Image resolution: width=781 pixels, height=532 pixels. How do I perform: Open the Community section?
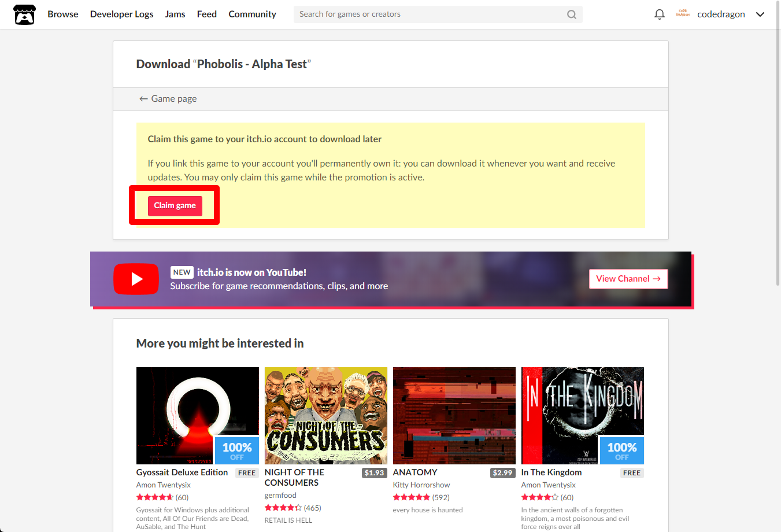(252, 14)
